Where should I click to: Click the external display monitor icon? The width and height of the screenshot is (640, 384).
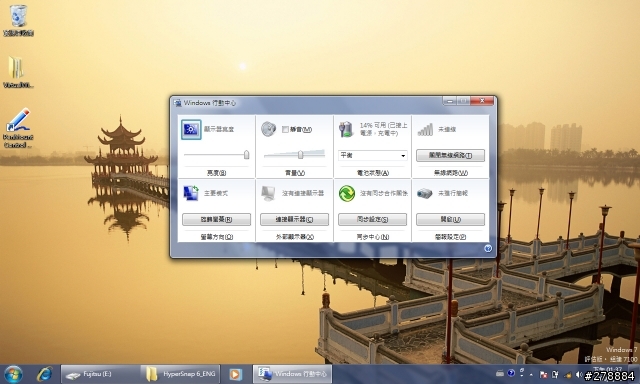coord(268,193)
